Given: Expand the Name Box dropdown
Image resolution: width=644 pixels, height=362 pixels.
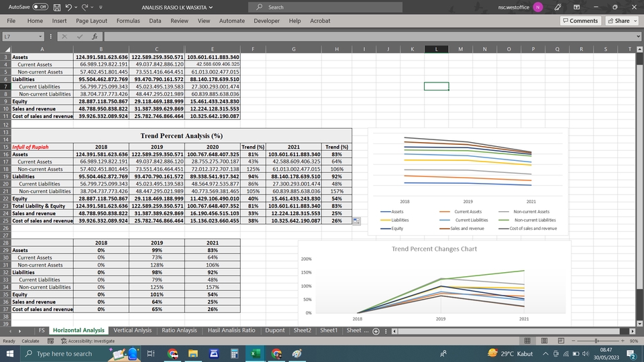Looking at the screenshot, I should (x=40, y=36).
